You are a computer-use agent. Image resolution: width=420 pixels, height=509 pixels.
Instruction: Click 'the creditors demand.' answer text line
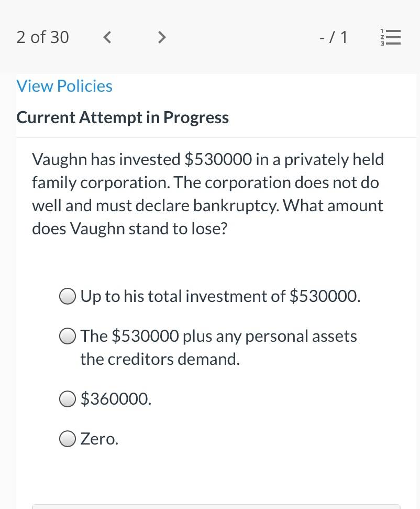click(160, 359)
